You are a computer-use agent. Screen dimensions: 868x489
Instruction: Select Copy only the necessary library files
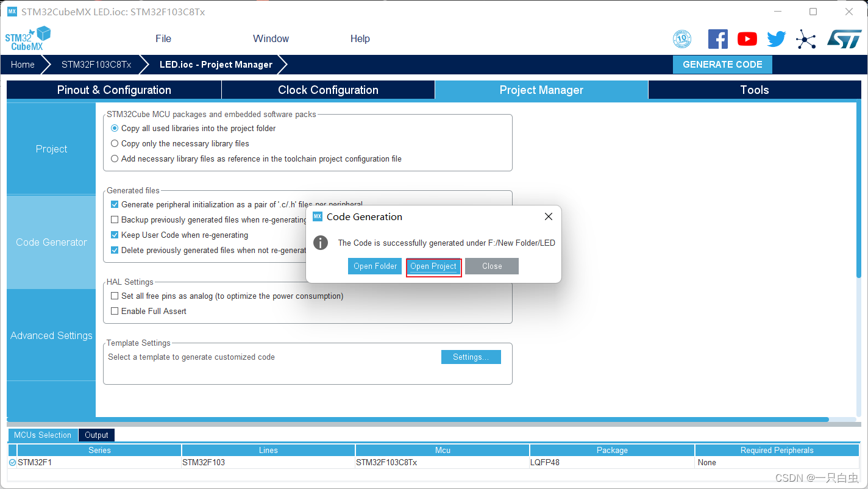tap(115, 144)
